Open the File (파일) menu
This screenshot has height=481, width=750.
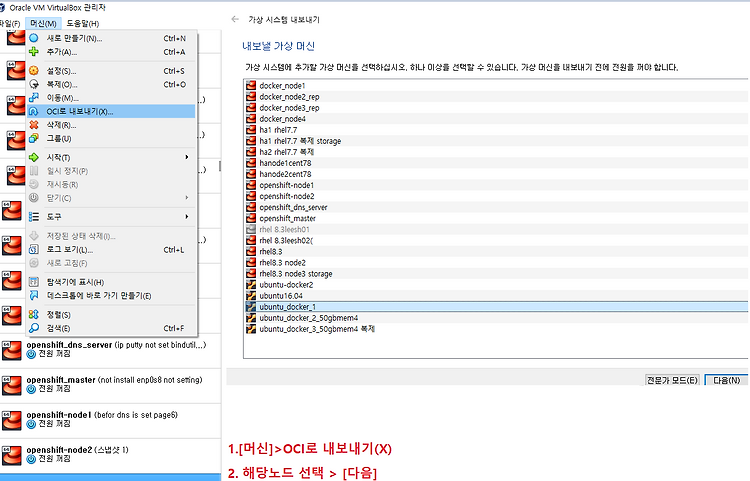coord(10,23)
